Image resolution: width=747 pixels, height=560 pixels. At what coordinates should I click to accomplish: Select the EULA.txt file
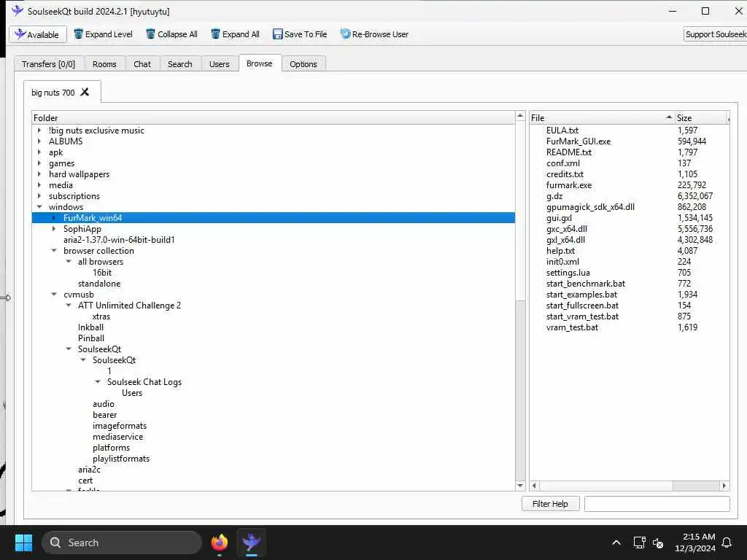(562, 130)
